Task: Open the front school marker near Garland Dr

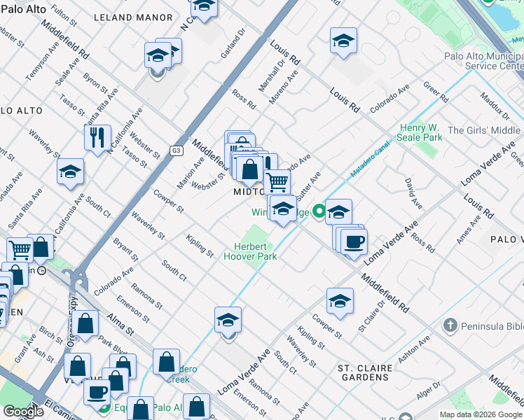Action: pyautogui.click(x=158, y=57)
